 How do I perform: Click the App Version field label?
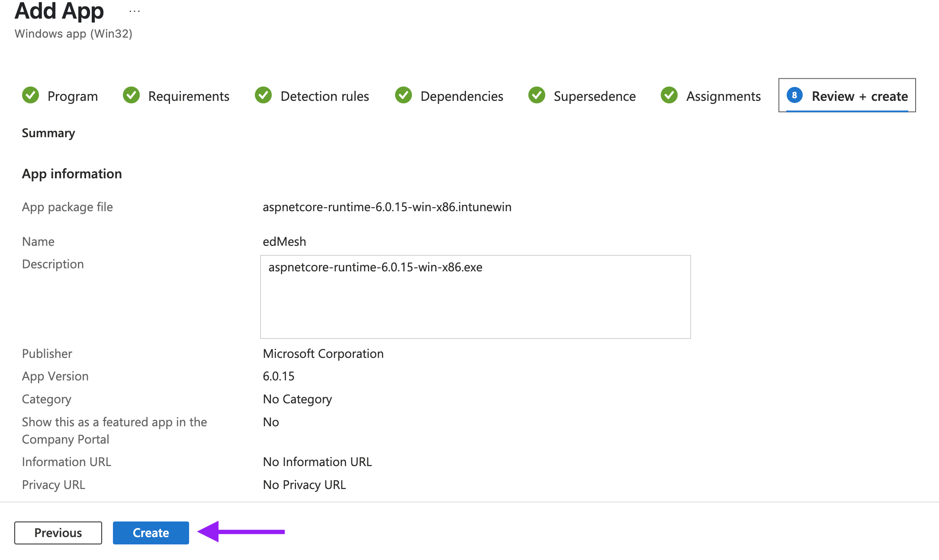(55, 376)
